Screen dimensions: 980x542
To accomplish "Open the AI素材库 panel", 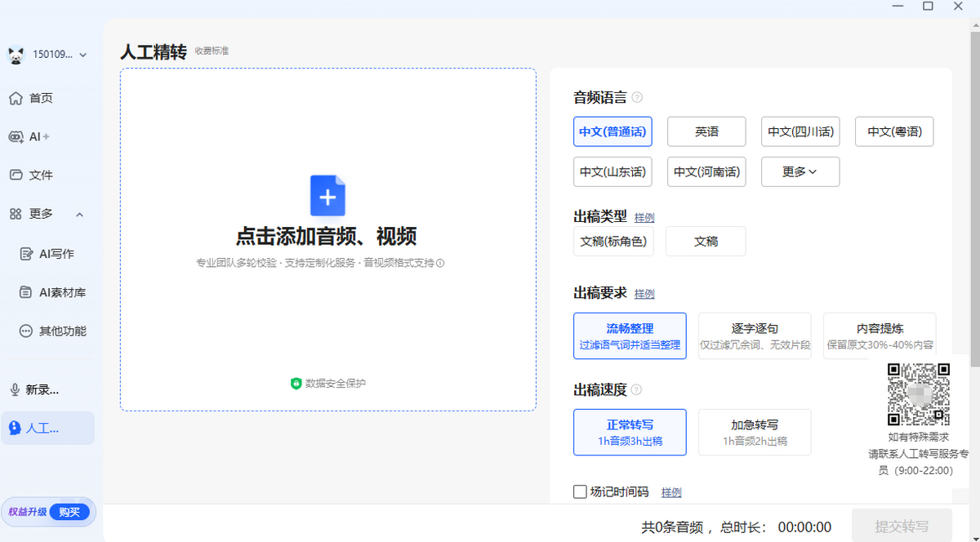I will click(51, 291).
